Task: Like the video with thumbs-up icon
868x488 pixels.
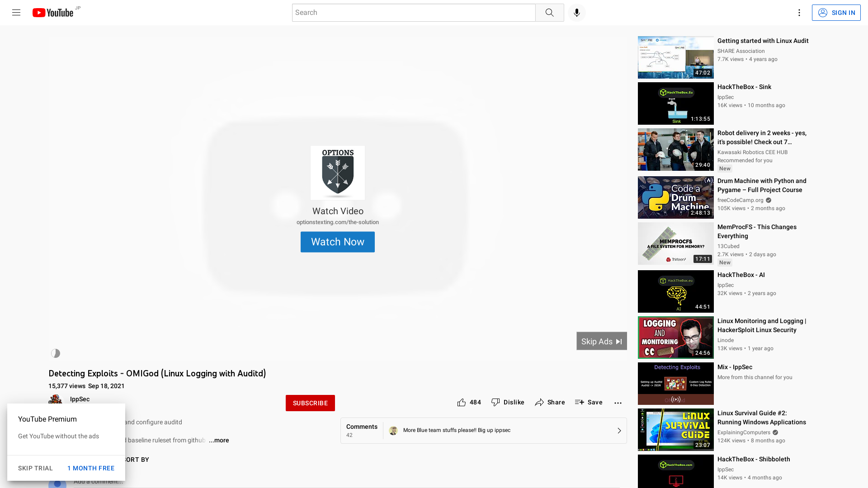Action: (x=462, y=403)
